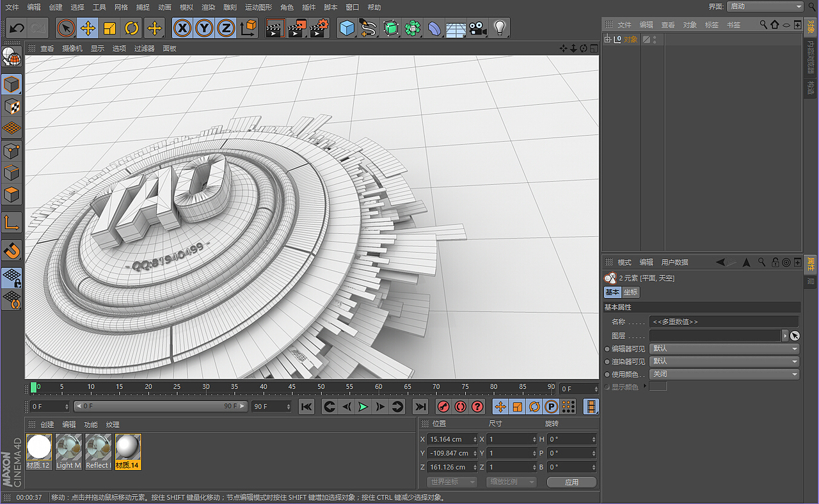The height and width of the screenshot is (504, 819).
Task: Jump to the animation start
Action: point(306,407)
